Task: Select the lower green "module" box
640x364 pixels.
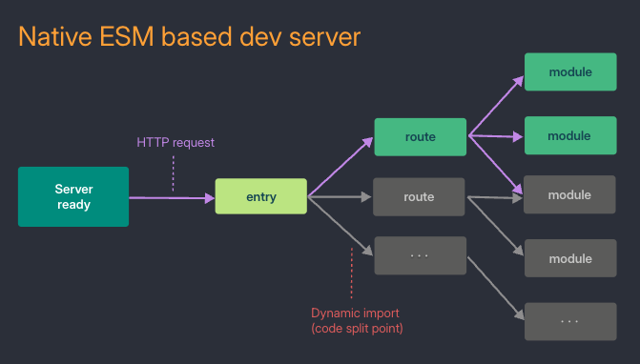Action: [x=570, y=135]
